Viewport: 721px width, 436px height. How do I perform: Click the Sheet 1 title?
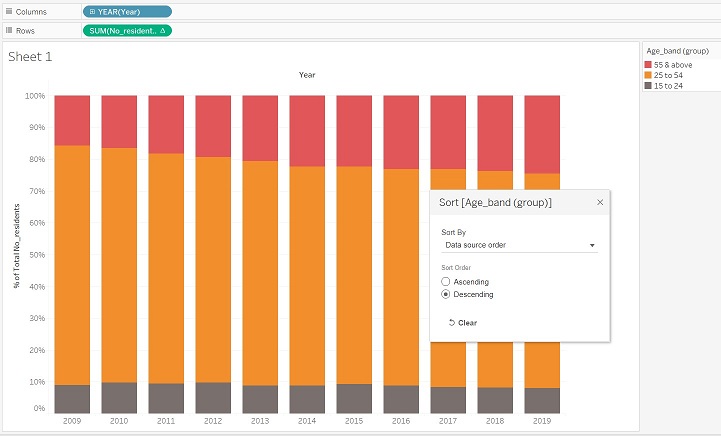(30, 57)
